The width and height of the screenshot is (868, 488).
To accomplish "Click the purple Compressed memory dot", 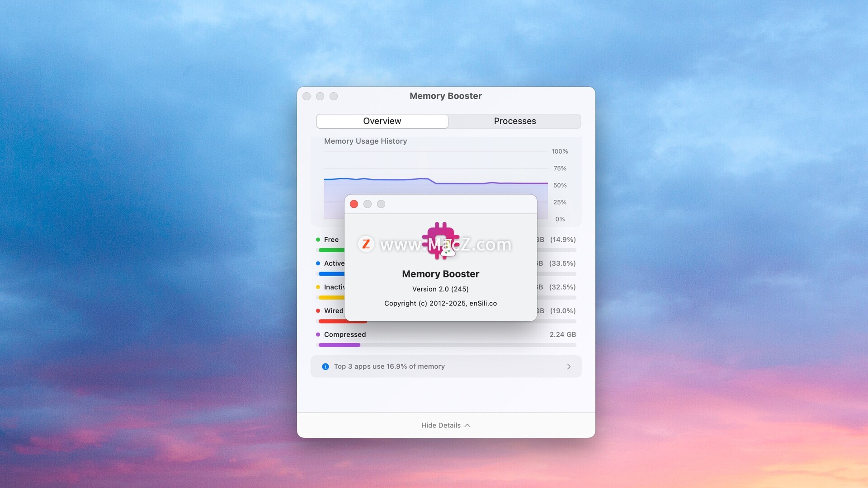I will [318, 335].
